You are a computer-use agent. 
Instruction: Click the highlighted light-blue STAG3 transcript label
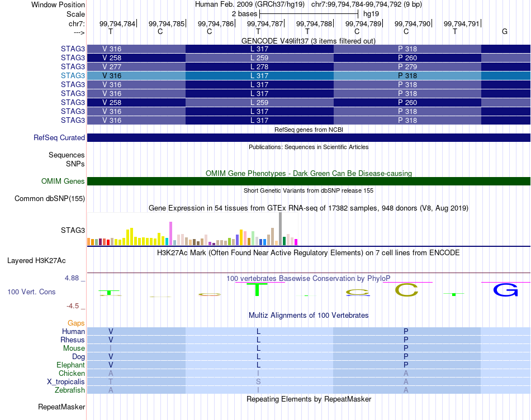(x=73, y=75)
